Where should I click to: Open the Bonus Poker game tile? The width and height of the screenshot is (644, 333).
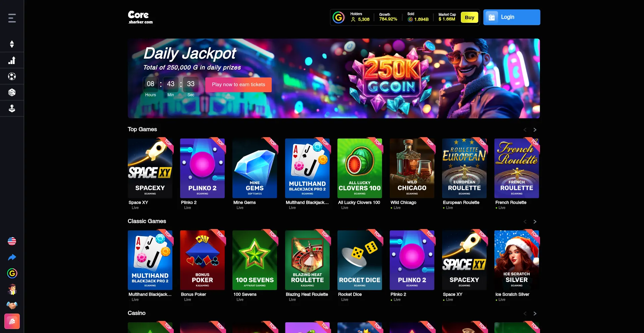(x=203, y=260)
